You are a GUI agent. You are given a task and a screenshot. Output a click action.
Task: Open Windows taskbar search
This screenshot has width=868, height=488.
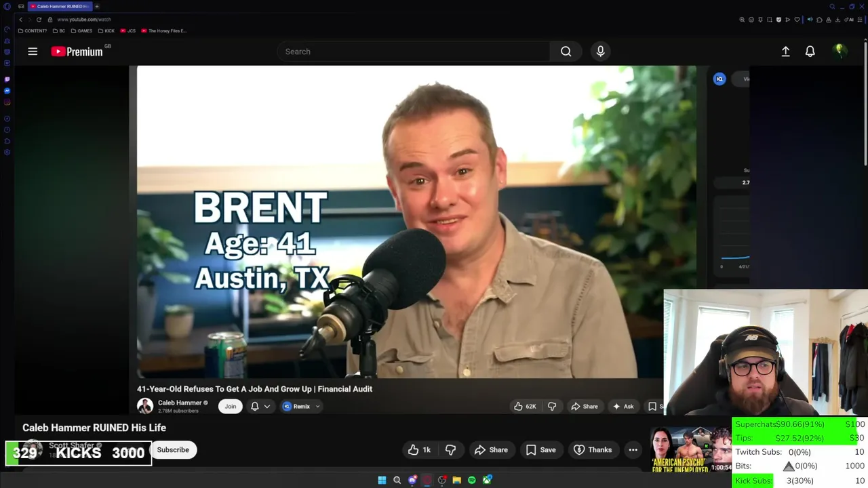click(x=397, y=480)
